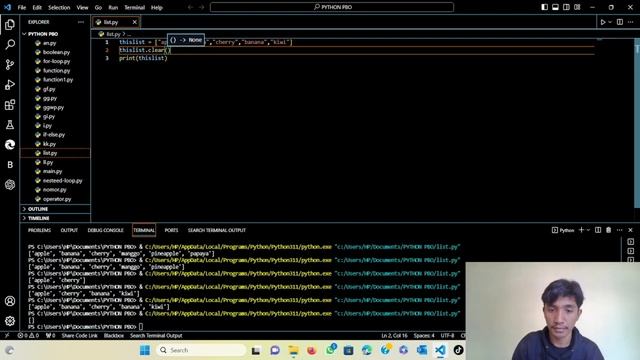This screenshot has height=360, width=640.
Task: Open the Testing flask view
Action: point(10,125)
